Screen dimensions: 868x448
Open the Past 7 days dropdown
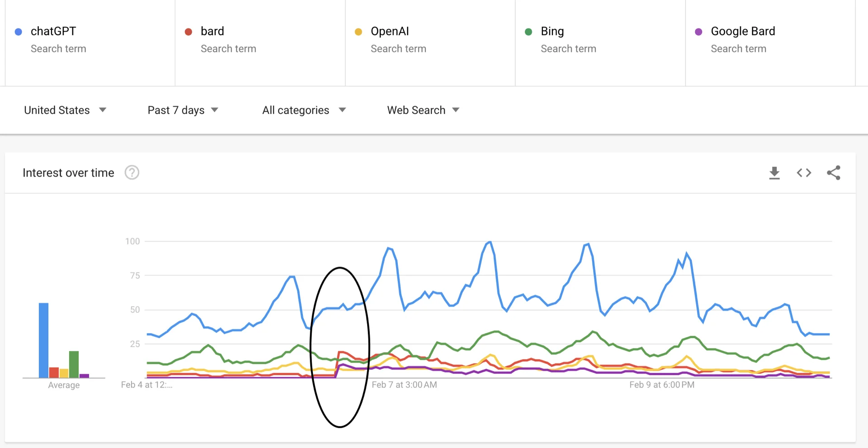click(x=183, y=110)
